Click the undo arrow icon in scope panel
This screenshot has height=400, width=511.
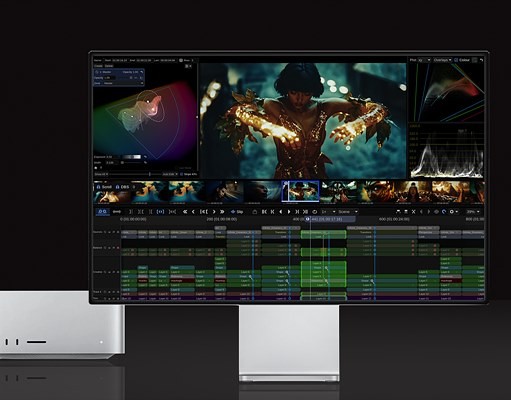click(x=481, y=60)
